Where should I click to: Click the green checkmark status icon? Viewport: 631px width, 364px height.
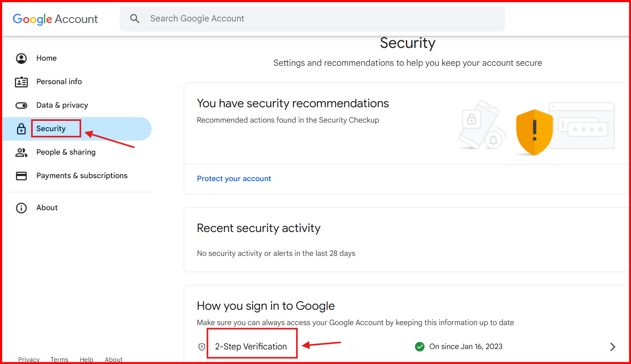(x=420, y=346)
